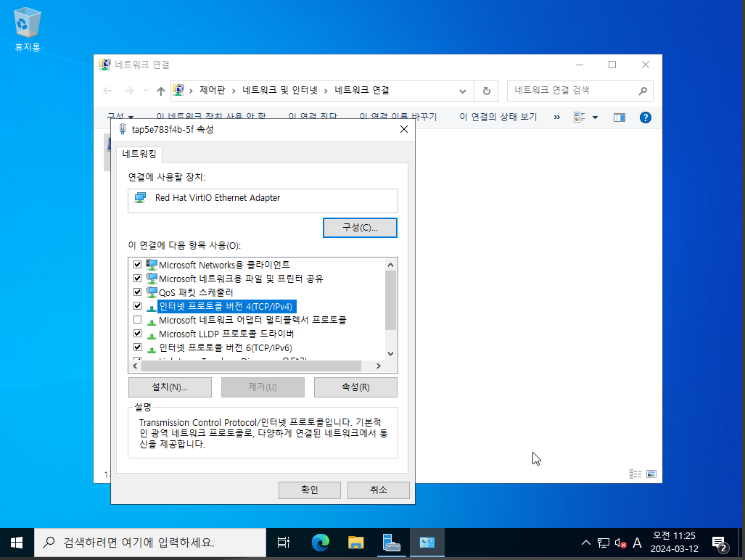This screenshot has width=745, height=560.
Task: Open the recent locations dropdown arrow
Action: pyautogui.click(x=146, y=90)
